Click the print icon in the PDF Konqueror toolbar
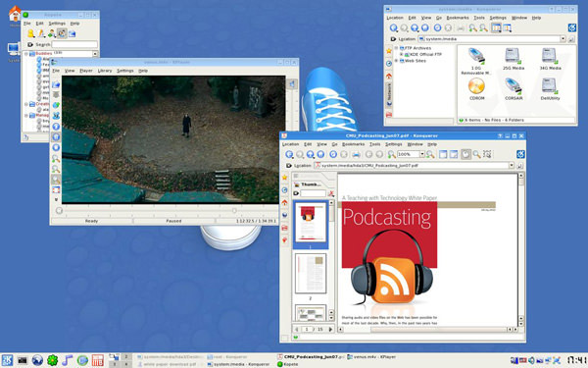 coord(356,154)
